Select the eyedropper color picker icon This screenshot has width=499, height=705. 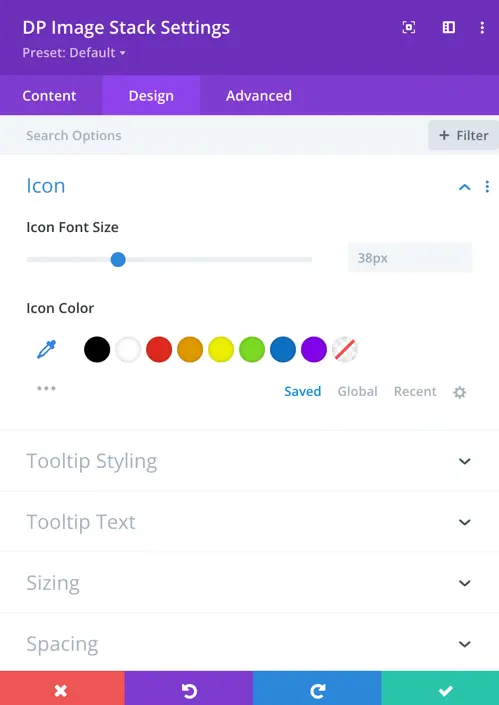[x=46, y=349]
